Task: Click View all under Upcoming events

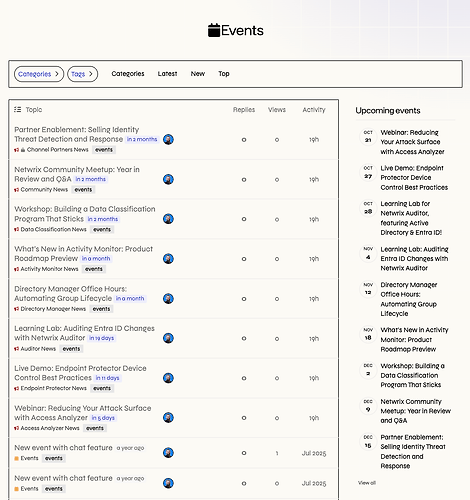Action: point(367,483)
